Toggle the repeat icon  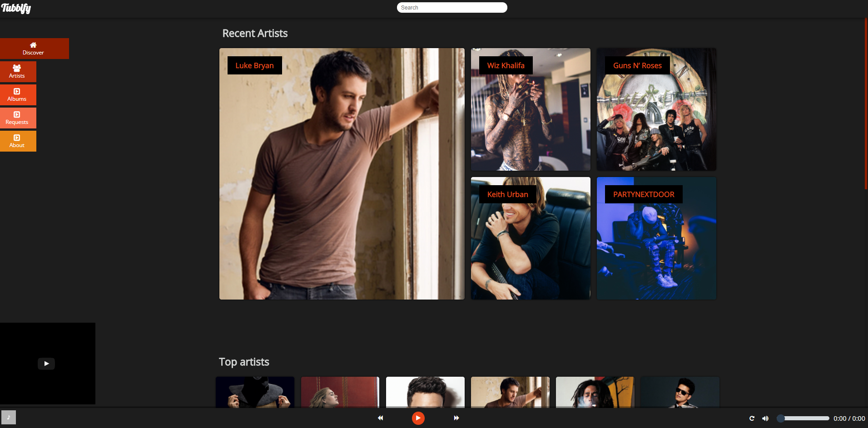coord(752,418)
